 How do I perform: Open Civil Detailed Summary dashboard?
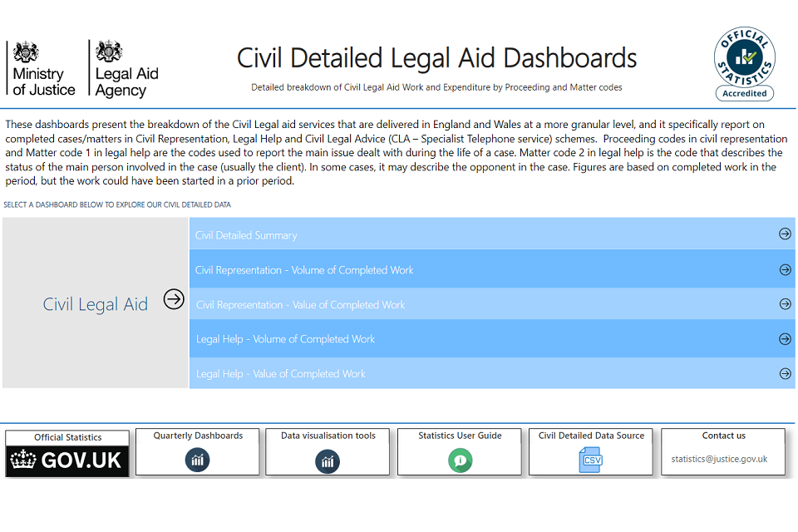tap(246, 235)
